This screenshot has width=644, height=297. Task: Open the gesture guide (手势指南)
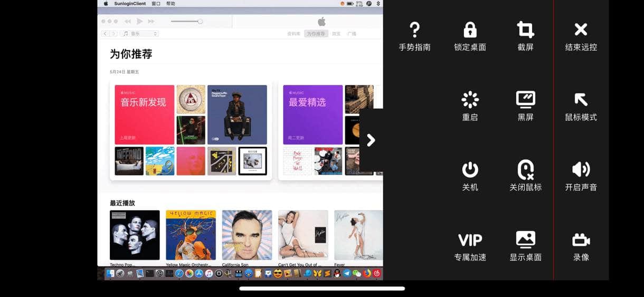click(x=414, y=36)
